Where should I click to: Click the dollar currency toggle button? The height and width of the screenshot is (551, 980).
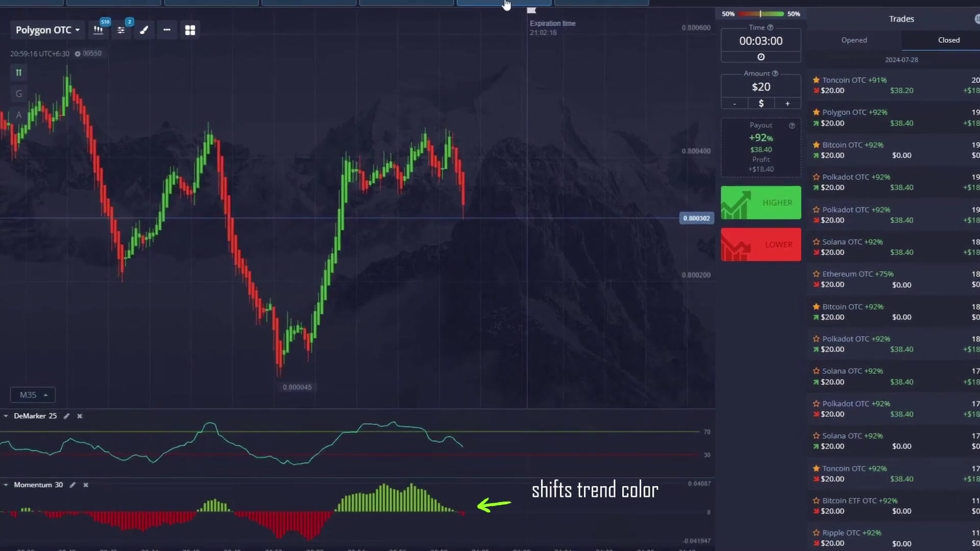[761, 104]
